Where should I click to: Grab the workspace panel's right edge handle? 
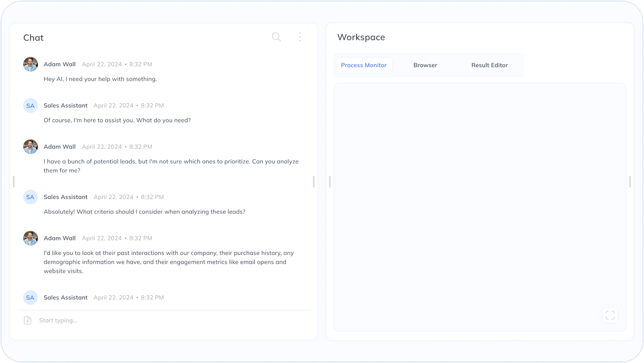point(630,181)
